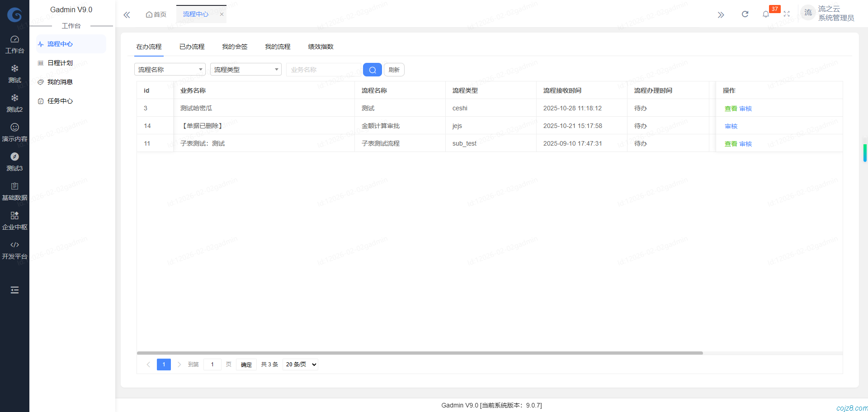The width and height of the screenshot is (868, 412).
Task: Click the page refresh icon
Action: coord(745,14)
